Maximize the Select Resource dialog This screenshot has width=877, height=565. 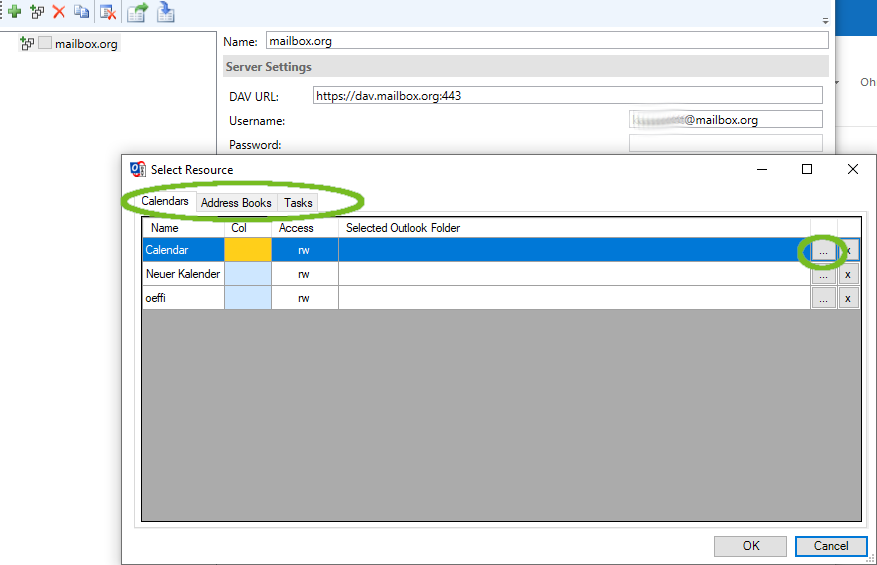point(807,169)
